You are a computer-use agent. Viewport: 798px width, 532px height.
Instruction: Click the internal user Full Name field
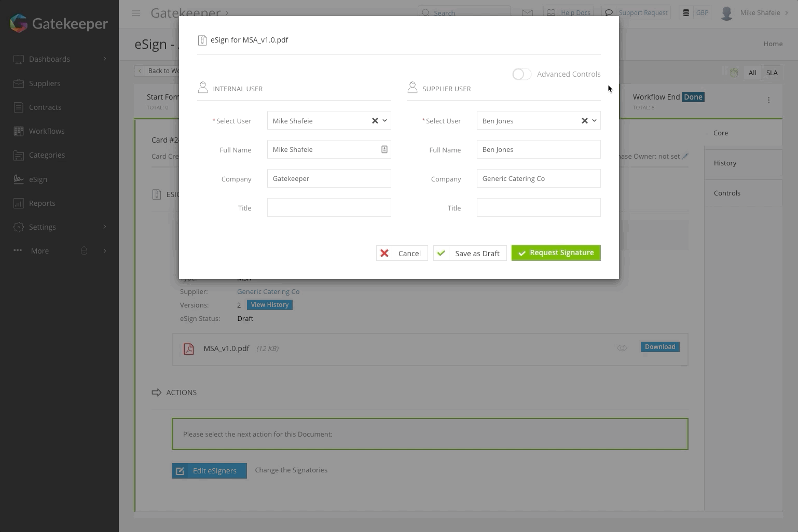point(329,149)
